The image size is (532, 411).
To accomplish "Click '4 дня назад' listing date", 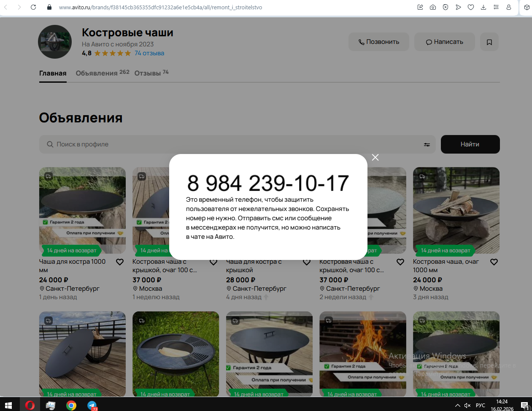I will click(244, 297).
